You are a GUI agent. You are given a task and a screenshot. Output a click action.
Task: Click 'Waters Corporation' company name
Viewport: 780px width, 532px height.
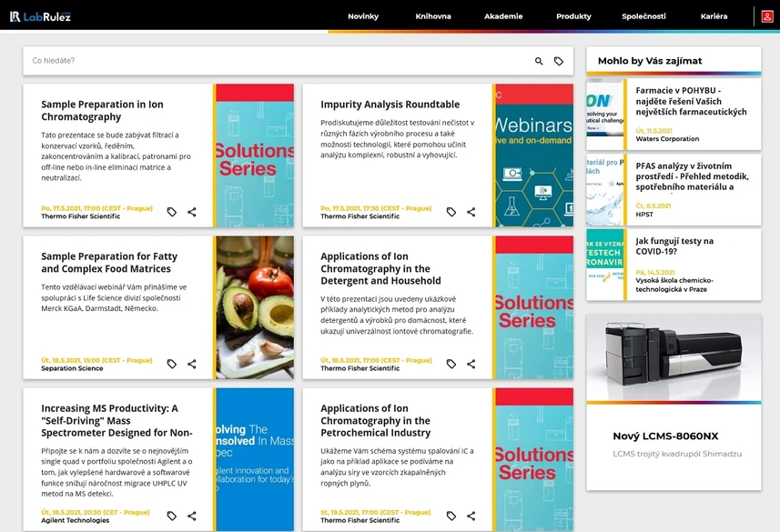coord(667,139)
